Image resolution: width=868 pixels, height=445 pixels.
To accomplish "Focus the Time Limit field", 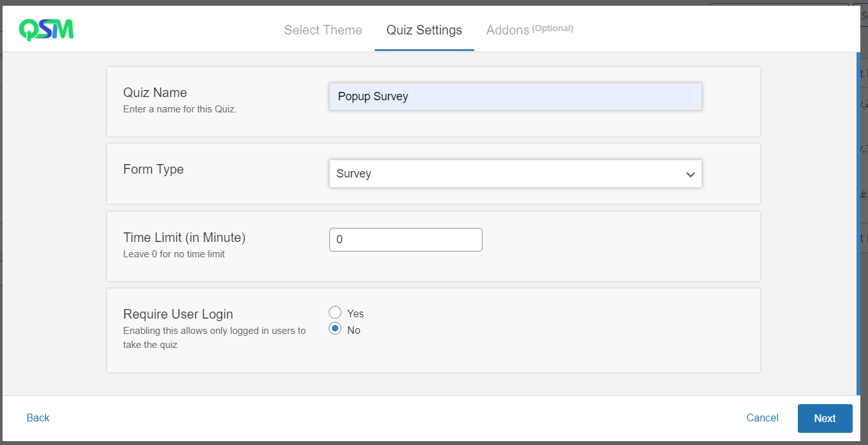I will click(x=406, y=239).
